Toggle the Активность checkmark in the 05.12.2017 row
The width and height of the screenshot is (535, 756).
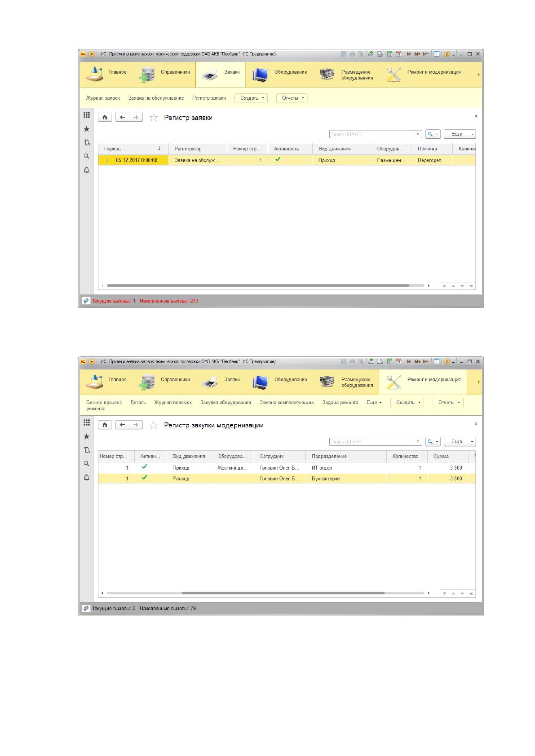[278, 159]
